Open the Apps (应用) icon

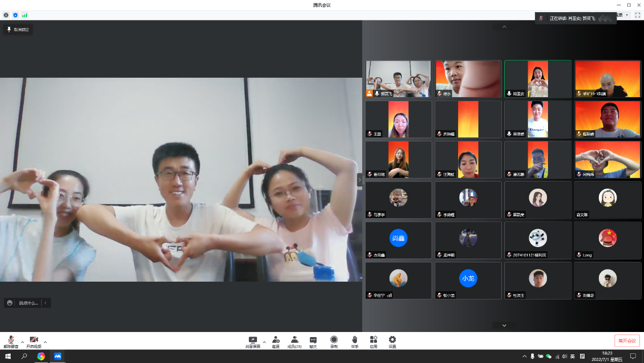pyautogui.click(x=373, y=341)
